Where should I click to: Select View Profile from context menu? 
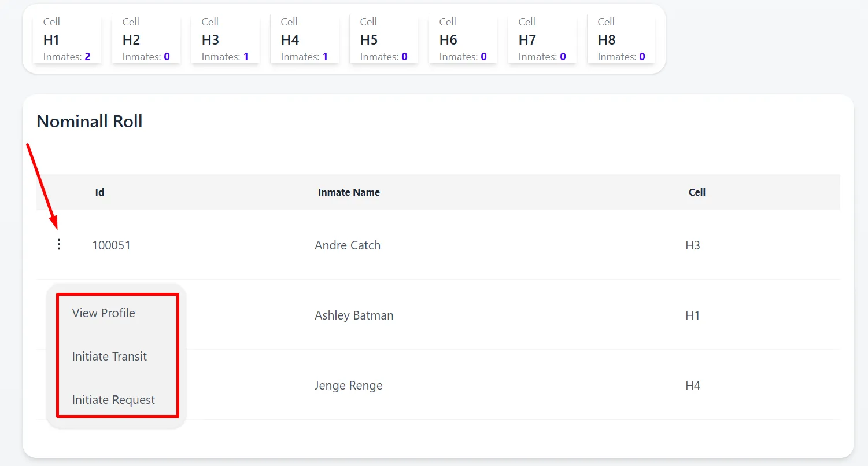104,313
